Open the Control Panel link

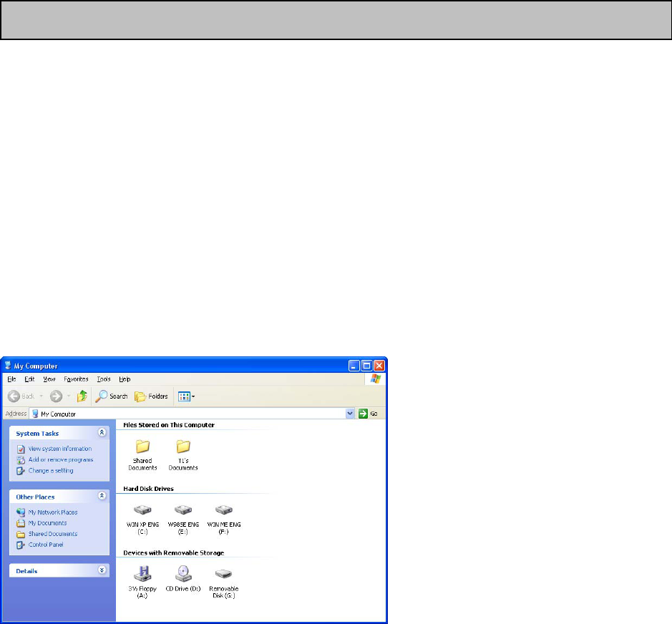click(46, 545)
